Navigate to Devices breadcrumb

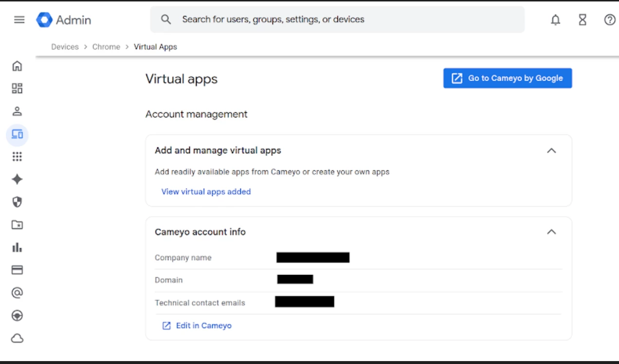point(65,47)
